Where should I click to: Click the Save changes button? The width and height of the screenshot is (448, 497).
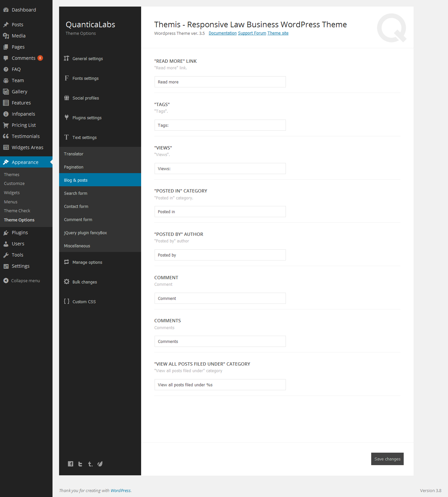387,459
